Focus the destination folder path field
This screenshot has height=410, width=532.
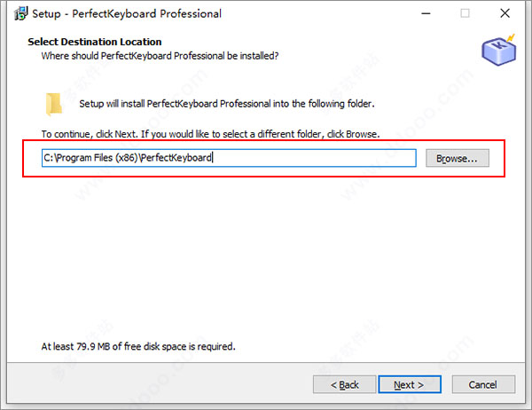click(x=229, y=158)
